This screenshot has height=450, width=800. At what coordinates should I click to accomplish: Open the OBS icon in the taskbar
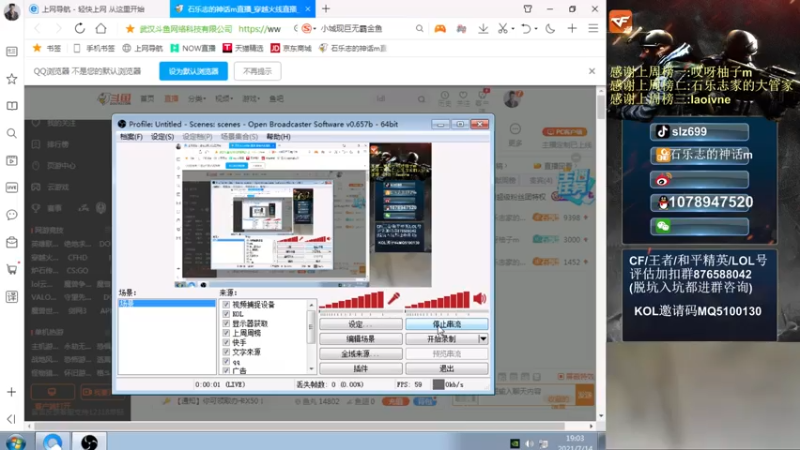tap(89, 442)
